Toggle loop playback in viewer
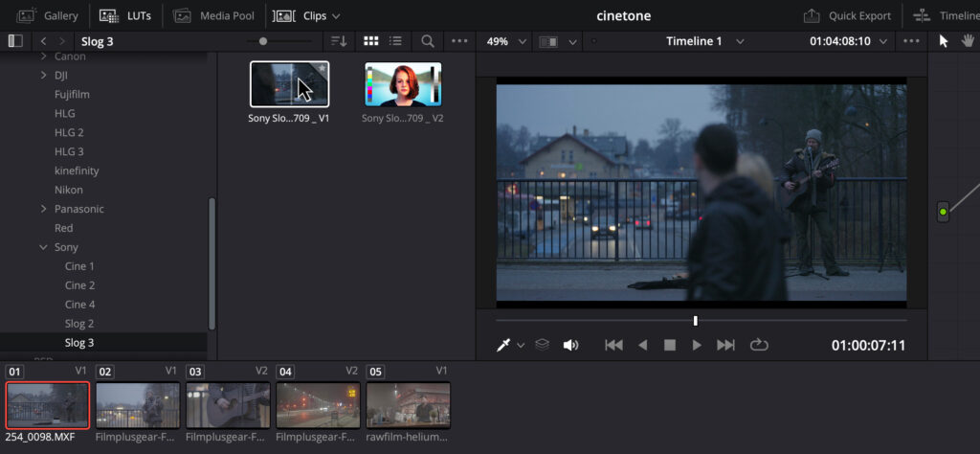Image resolution: width=980 pixels, height=454 pixels. click(x=759, y=345)
